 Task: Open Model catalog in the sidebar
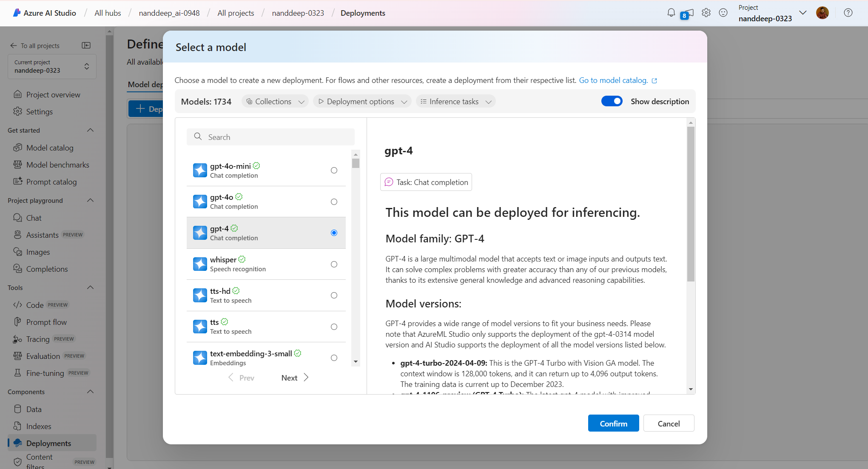click(x=50, y=148)
